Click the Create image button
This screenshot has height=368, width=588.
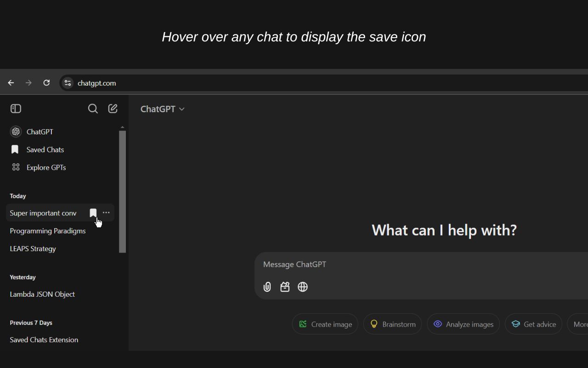325,324
